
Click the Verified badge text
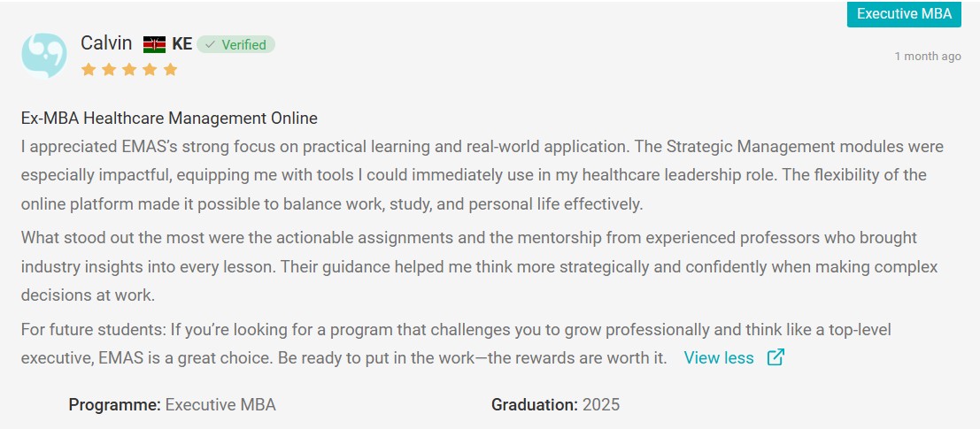(243, 44)
